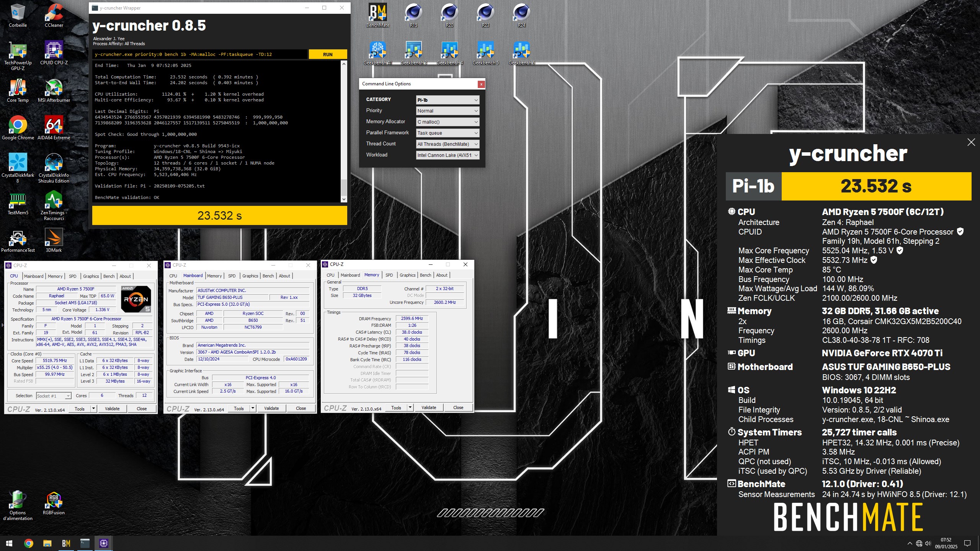Open the Core Temp desktop icon

click(18, 90)
